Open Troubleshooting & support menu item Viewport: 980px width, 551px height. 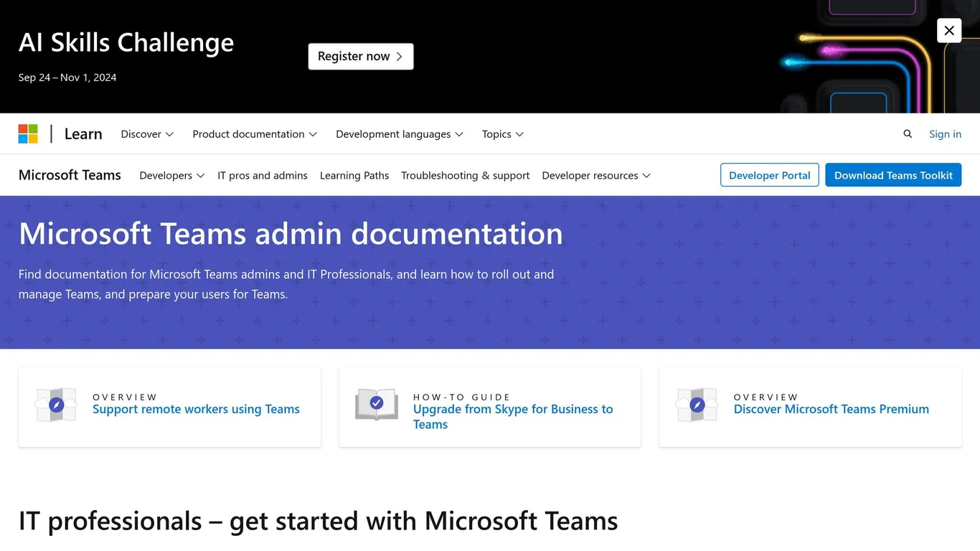[466, 175]
